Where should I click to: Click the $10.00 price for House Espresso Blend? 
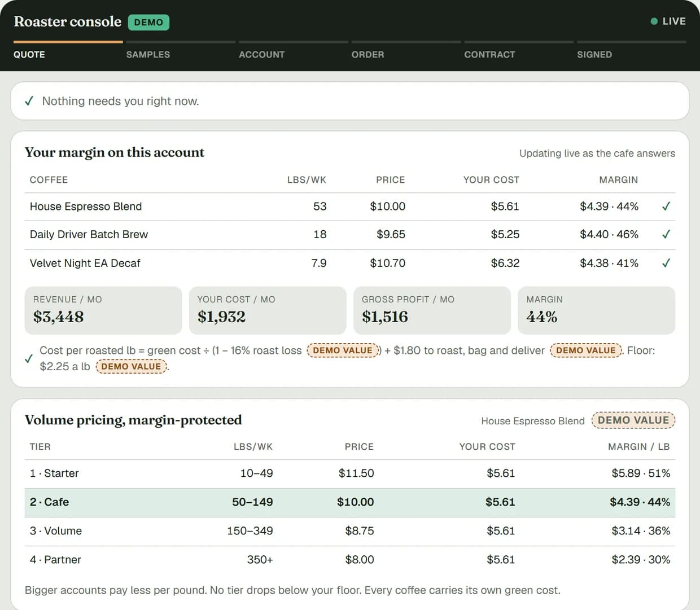pos(387,207)
